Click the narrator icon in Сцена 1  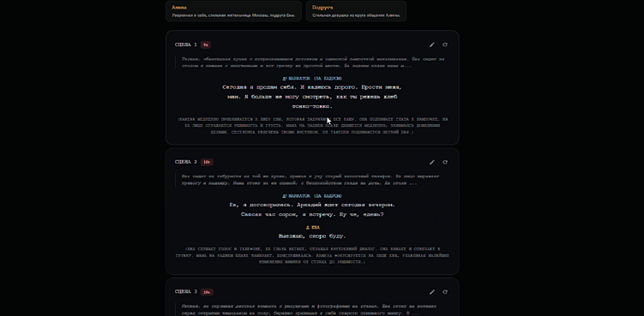[x=284, y=78]
